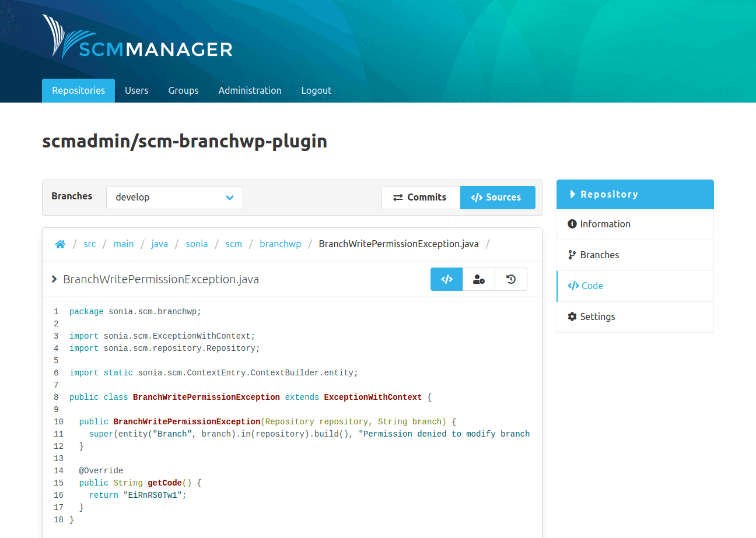Image resolution: width=756 pixels, height=538 pixels.
Task: Select the branch icon beside Branches
Action: [x=571, y=255]
